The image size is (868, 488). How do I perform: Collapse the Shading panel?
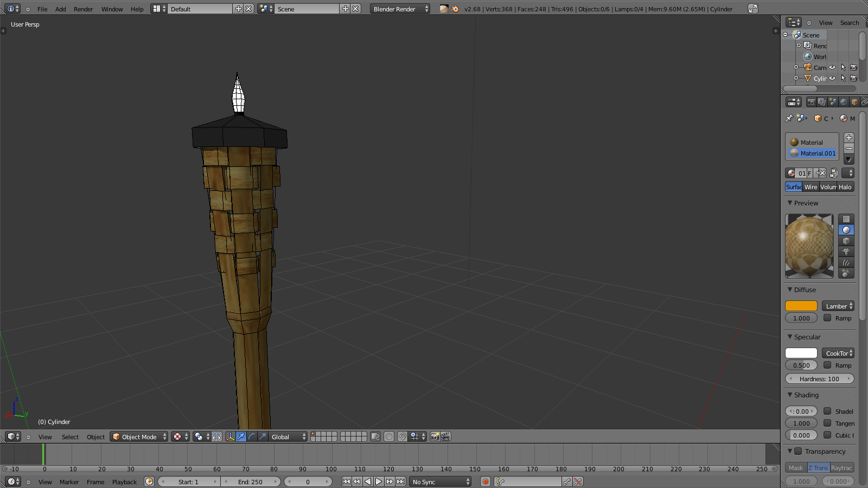tap(790, 395)
